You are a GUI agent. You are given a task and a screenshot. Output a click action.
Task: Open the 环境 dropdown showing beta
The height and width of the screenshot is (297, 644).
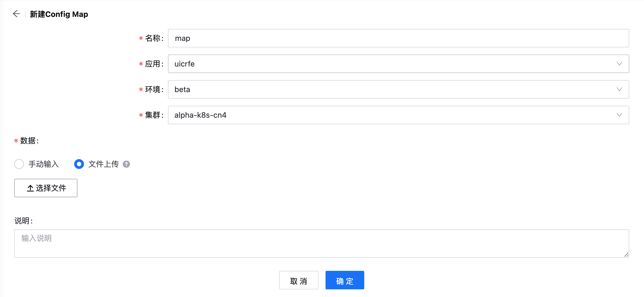382,89
